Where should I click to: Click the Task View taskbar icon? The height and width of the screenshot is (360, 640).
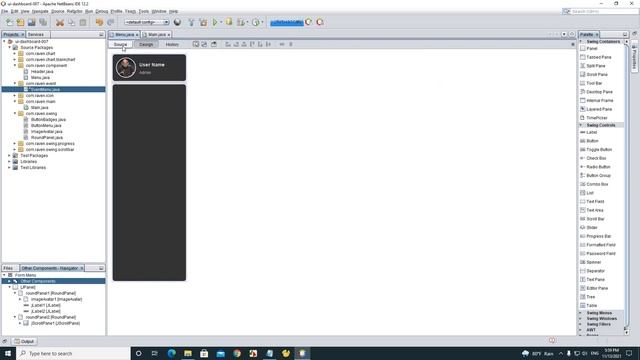155,353
